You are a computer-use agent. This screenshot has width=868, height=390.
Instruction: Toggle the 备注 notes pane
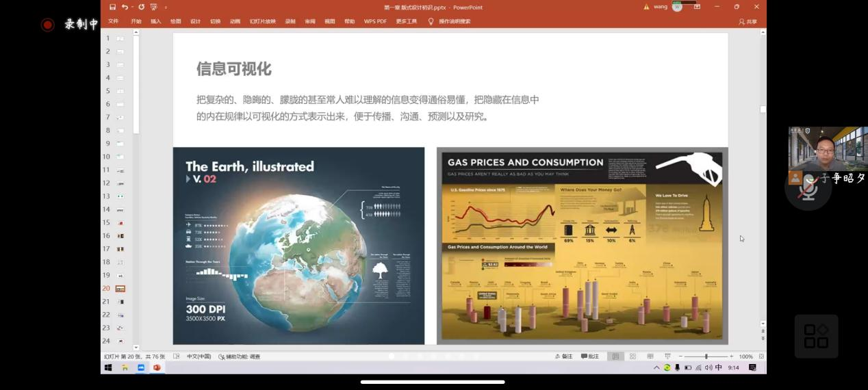[564, 356]
